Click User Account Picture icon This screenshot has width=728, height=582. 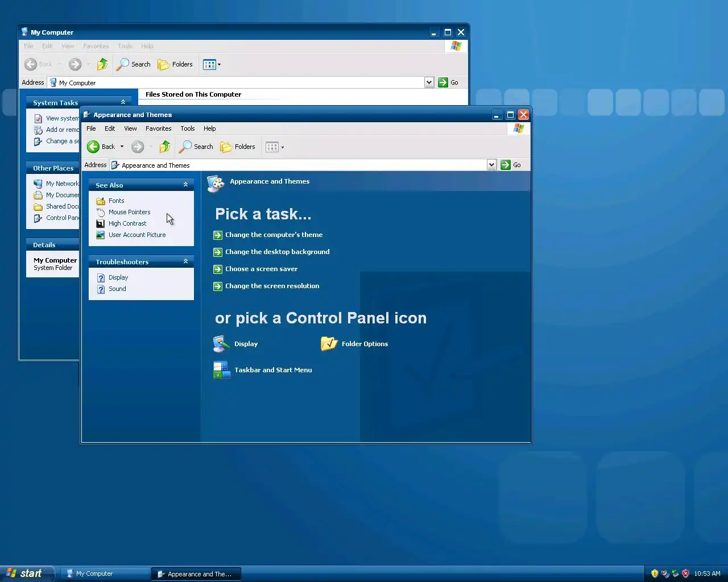101,235
